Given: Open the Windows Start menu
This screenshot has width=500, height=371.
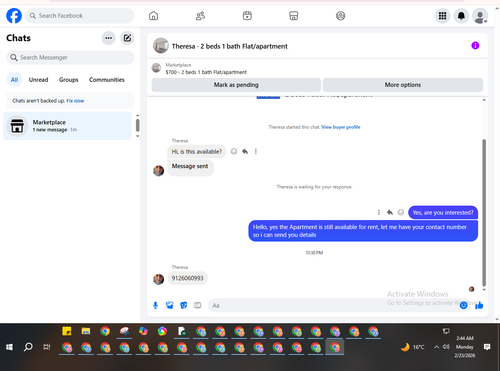Looking at the screenshot, I should click(x=9, y=347).
